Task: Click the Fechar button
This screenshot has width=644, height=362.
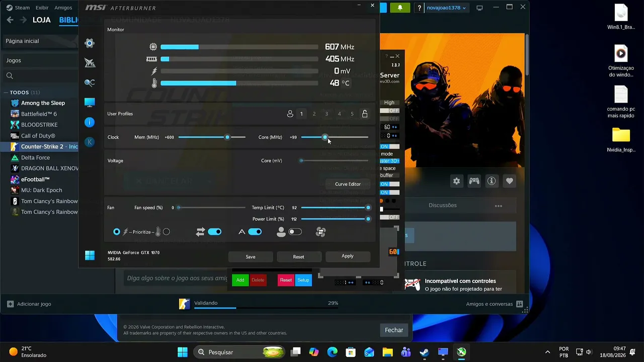Action: [394, 330]
